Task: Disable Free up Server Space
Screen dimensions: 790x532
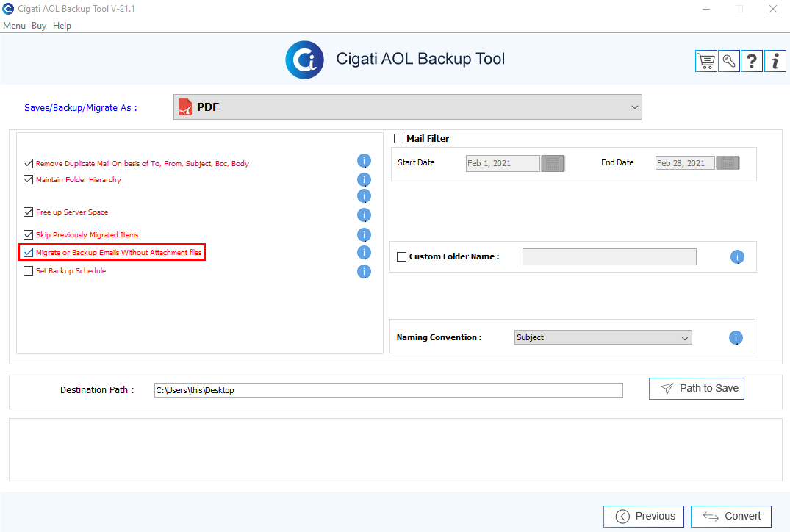Action: [x=28, y=212]
